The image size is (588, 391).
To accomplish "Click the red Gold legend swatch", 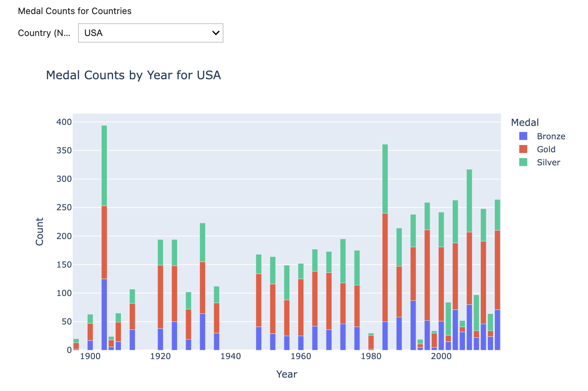I will [523, 149].
